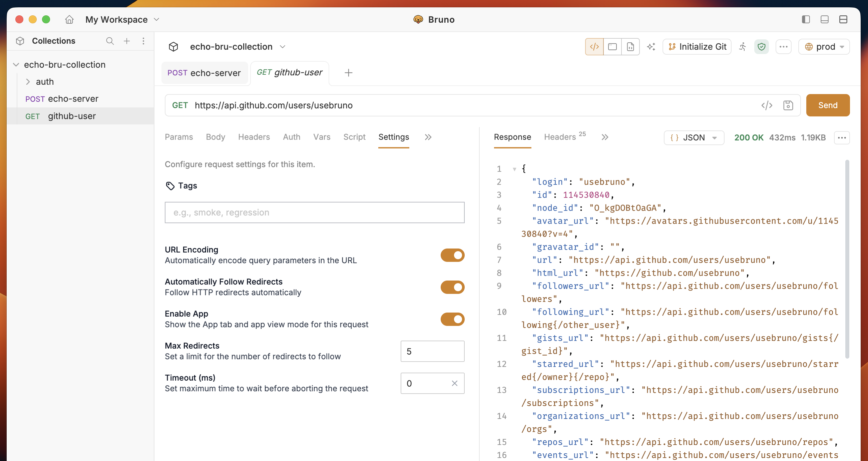868x461 pixels.
Task: Expand the auth folder in sidebar
Action: pos(28,81)
